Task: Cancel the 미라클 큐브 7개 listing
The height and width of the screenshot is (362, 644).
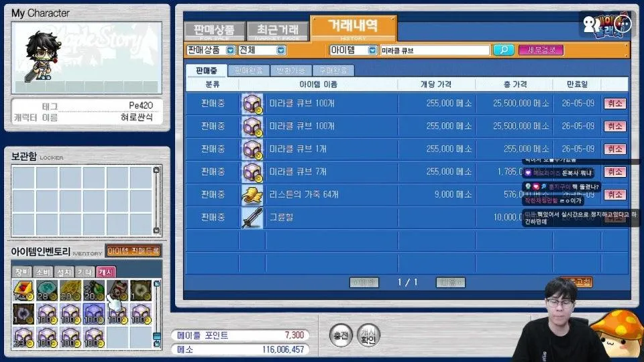Action: pos(615,172)
